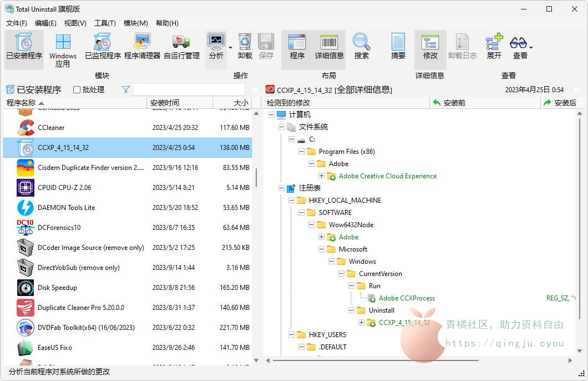Screen dimensions: 588x381
Task: Select EaseUS Fixo program entry
Action: (x=128, y=348)
